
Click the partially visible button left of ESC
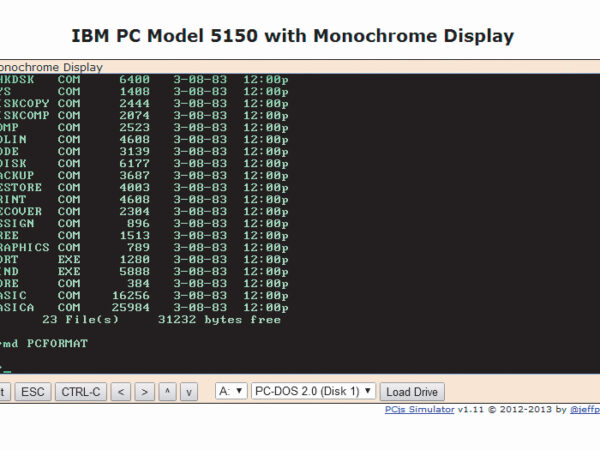[x=4, y=391]
